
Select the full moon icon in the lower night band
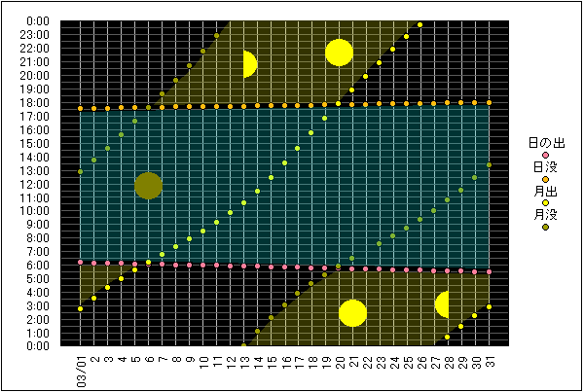point(352,313)
